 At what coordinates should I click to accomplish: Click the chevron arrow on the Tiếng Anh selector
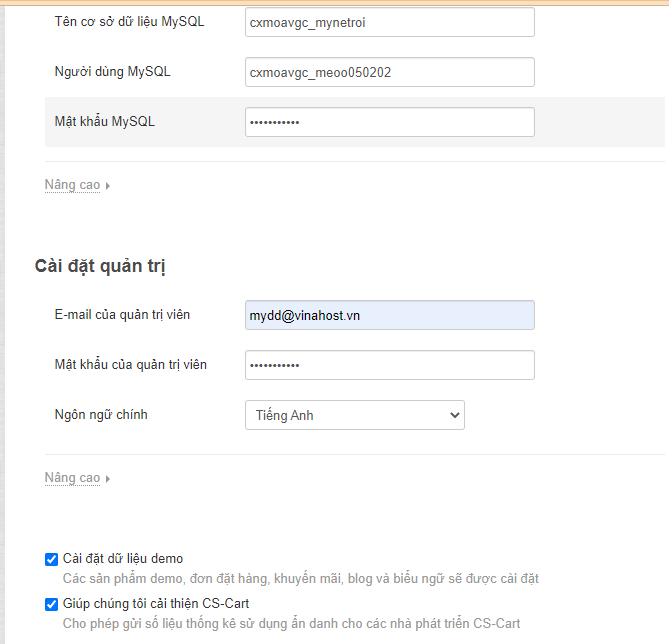click(x=454, y=415)
